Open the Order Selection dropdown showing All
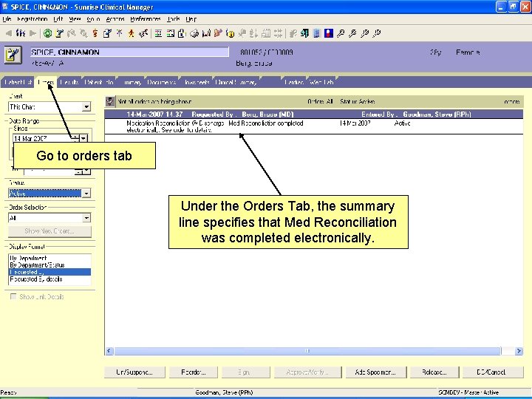This screenshot has height=399, width=532. [86, 217]
